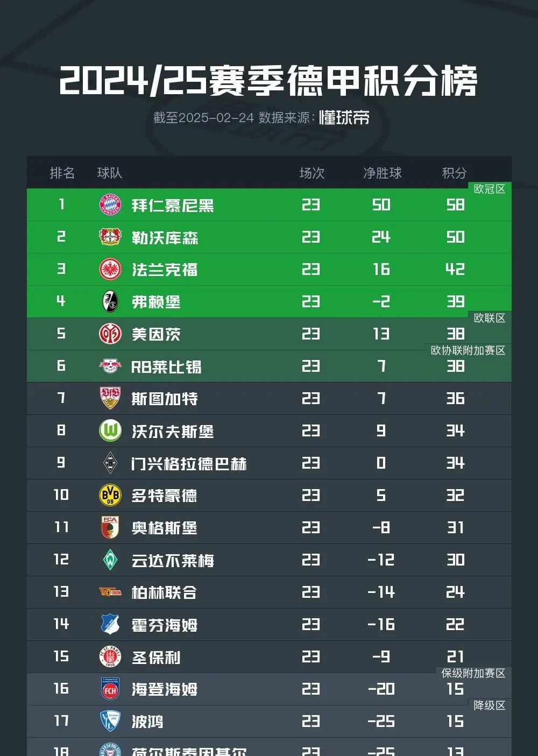The image size is (538, 756).
Task: Select the Eintracht Frankfurt eagle logo
Action: 110,269
